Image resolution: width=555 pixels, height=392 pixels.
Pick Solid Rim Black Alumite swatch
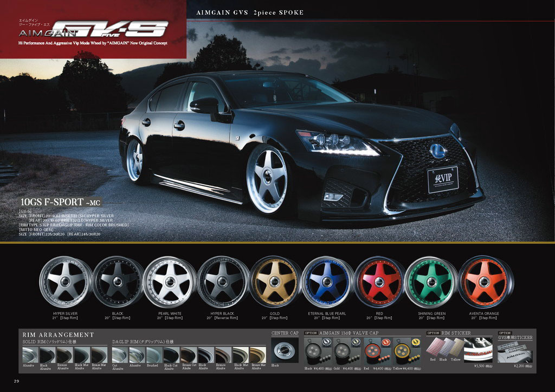(47, 355)
